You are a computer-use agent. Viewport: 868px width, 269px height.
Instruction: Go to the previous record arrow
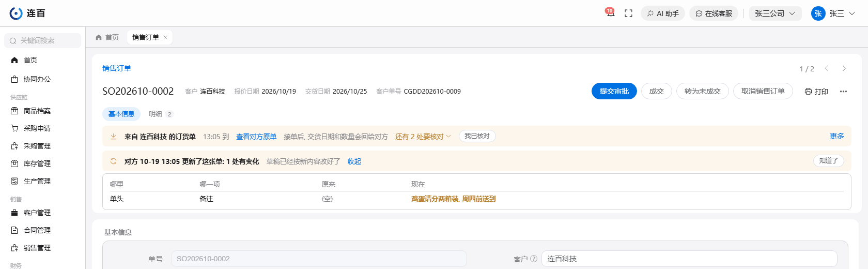(827, 68)
